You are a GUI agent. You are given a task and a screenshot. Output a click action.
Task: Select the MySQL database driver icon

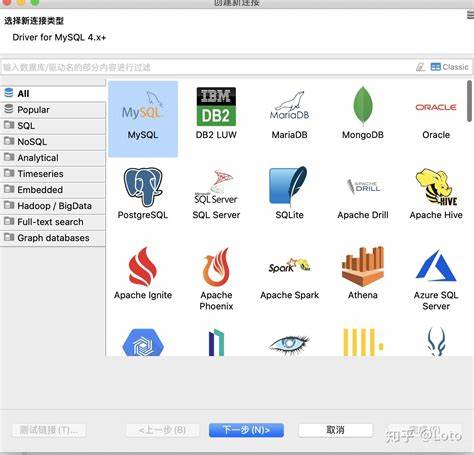point(143,107)
